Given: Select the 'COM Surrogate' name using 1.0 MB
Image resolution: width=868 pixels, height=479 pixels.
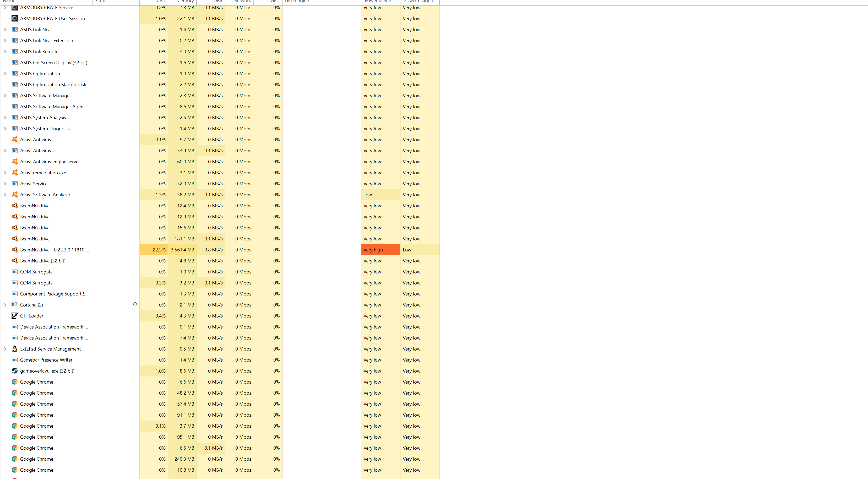Looking at the screenshot, I should pos(36,272).
